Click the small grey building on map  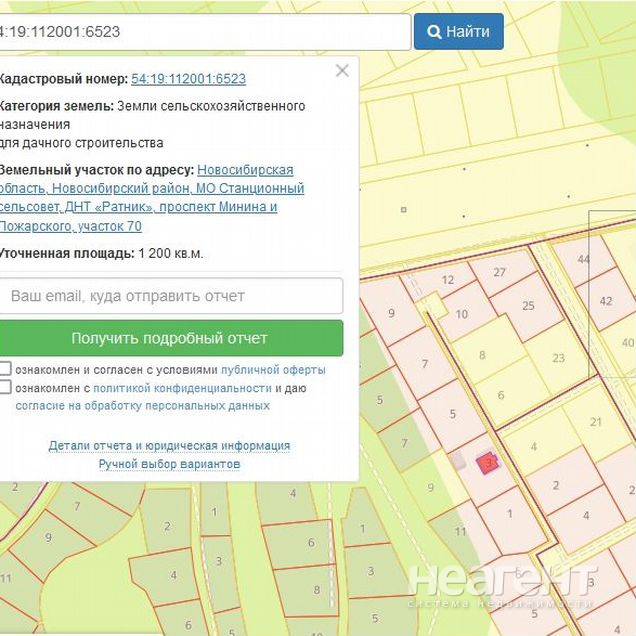[458, 461]
